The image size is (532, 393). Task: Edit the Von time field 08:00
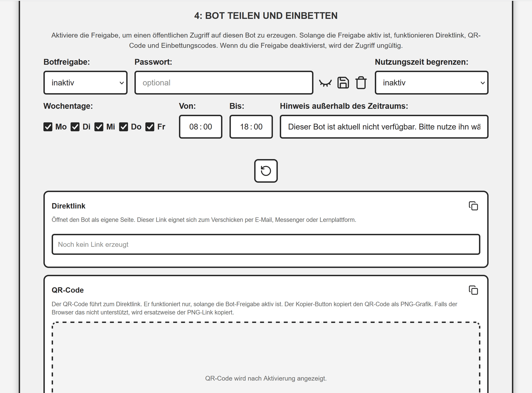[x=201, y=127]
